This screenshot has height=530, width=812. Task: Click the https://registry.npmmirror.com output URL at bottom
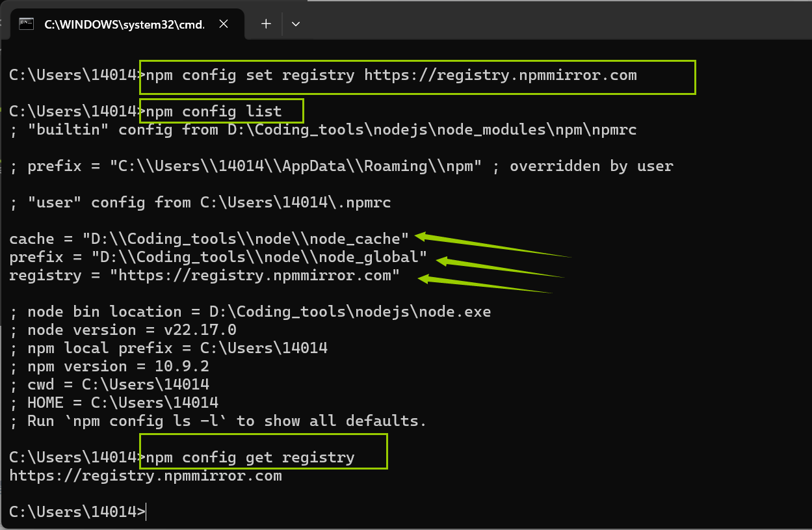(146, 475)
